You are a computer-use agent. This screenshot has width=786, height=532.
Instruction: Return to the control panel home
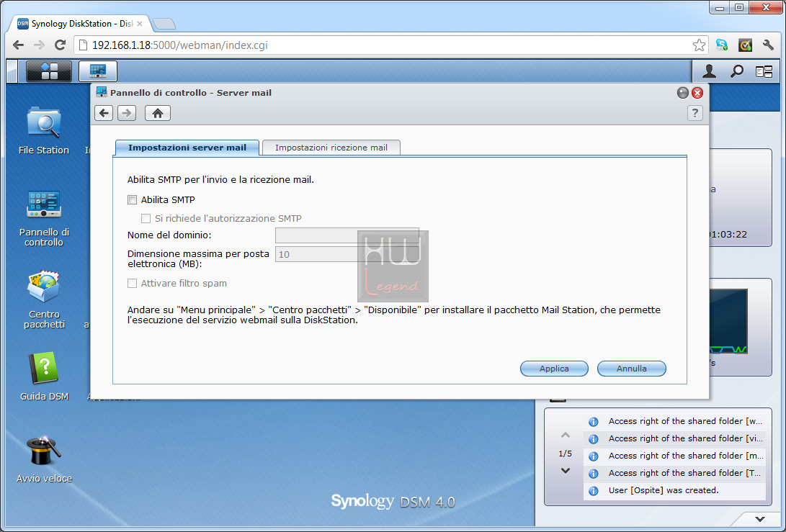click(158, 113)
